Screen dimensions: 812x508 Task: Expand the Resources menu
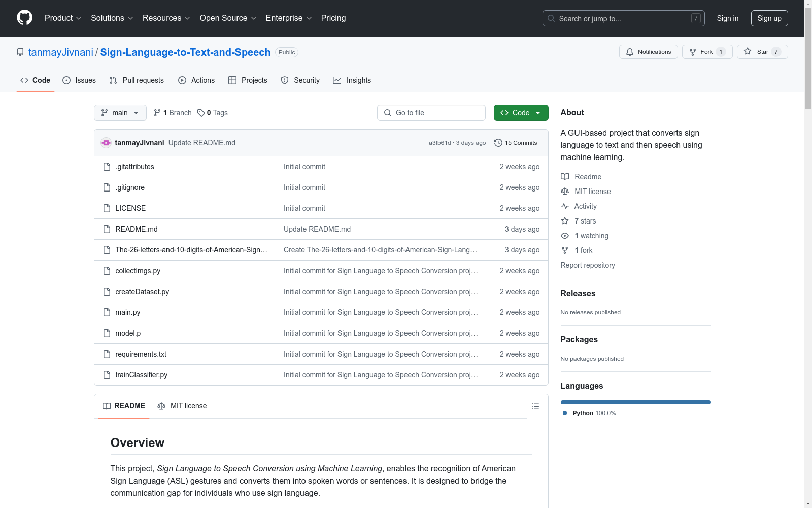click(x=166, y=18)
